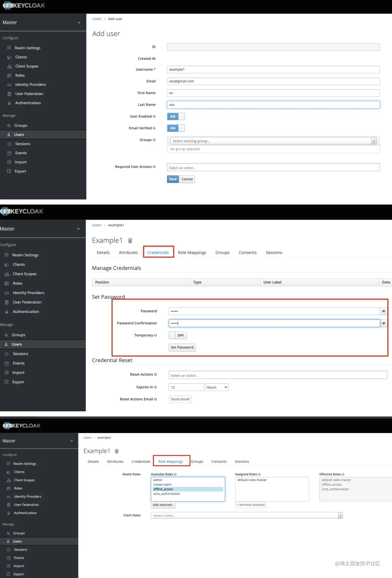Image resolution: width=392 pixels, height=578 pixels.
Task: Click the Expires In number field
Action: click(x=186, y=387)
